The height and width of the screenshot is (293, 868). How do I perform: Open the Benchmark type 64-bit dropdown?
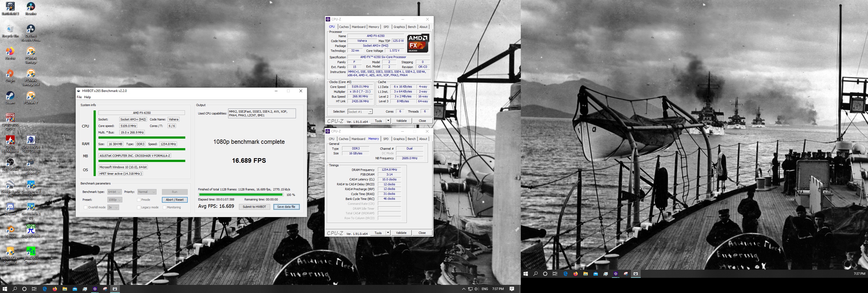tap(114, 192)
